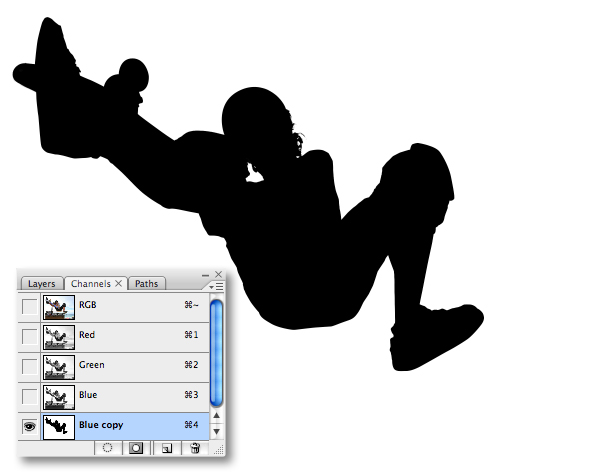Select the Red channel thumbnail

pos(59,337)
